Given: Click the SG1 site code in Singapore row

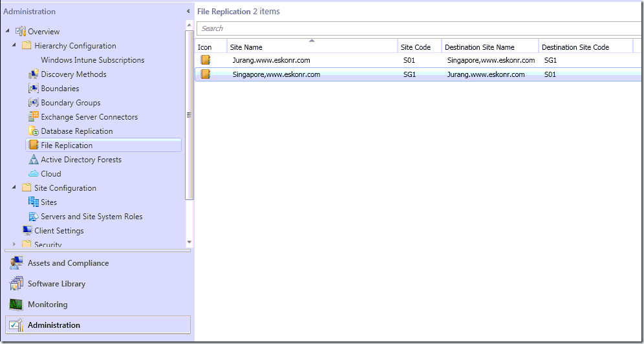Looking at the screenshot, I should click(x=409, y=74).
